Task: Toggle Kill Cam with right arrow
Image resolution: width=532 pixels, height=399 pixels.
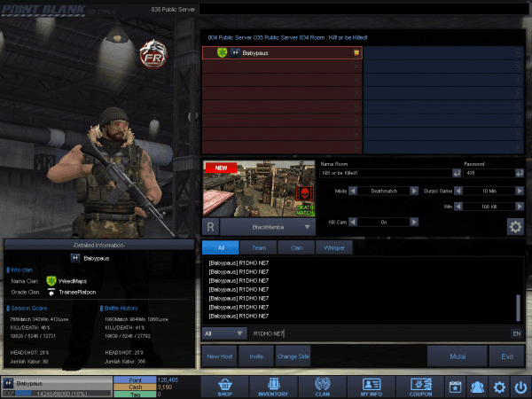Action: (x=414, y=223)
